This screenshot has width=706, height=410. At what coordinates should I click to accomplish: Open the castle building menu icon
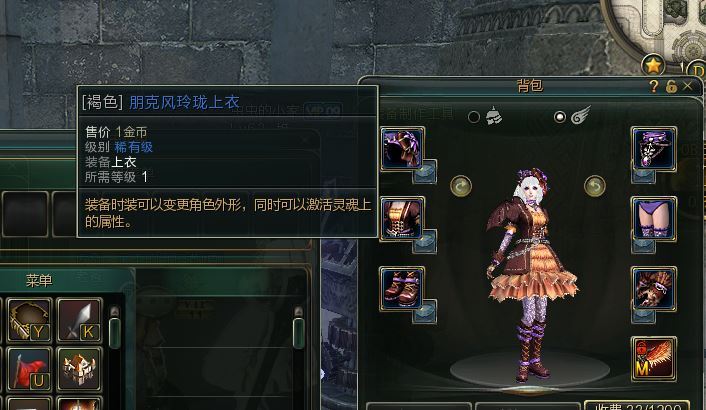[79, 369]
